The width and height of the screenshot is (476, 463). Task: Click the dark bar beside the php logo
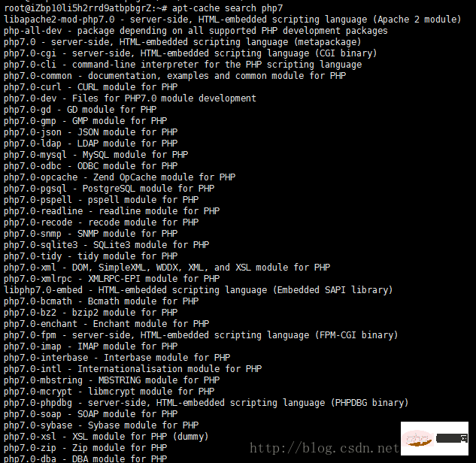452,438
